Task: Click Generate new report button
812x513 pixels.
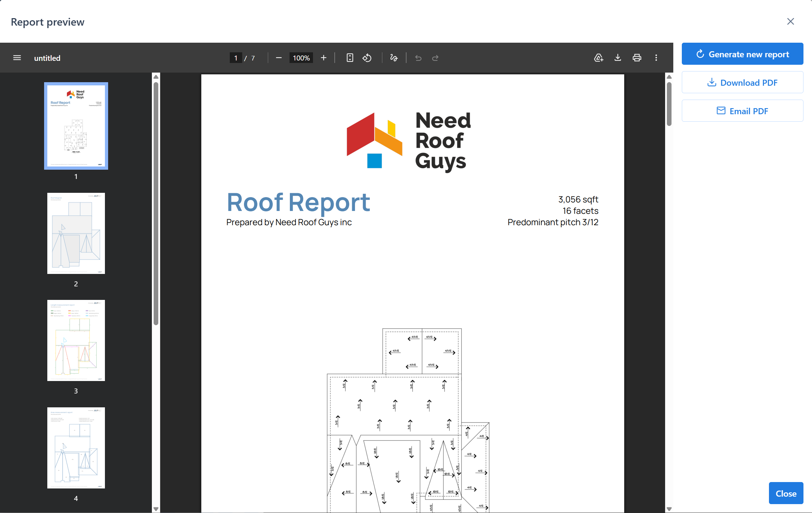Action: tap(742, 54)
